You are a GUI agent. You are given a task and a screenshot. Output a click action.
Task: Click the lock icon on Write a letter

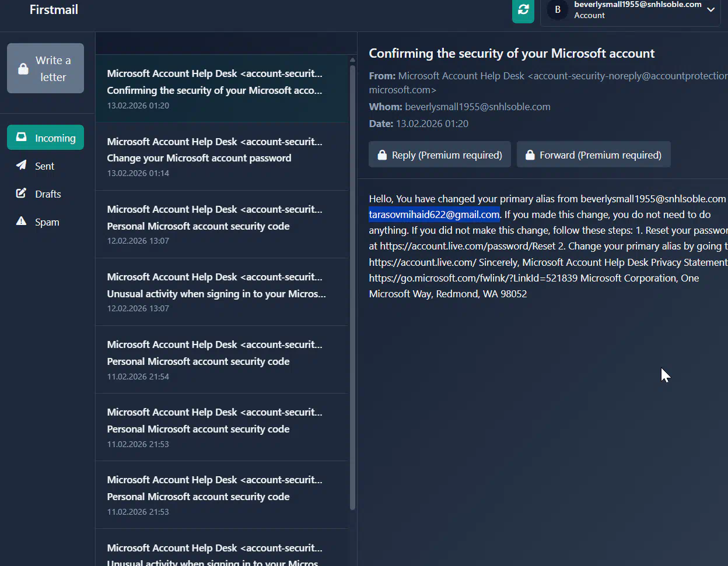pyautogui.click(x=23, y=69)
